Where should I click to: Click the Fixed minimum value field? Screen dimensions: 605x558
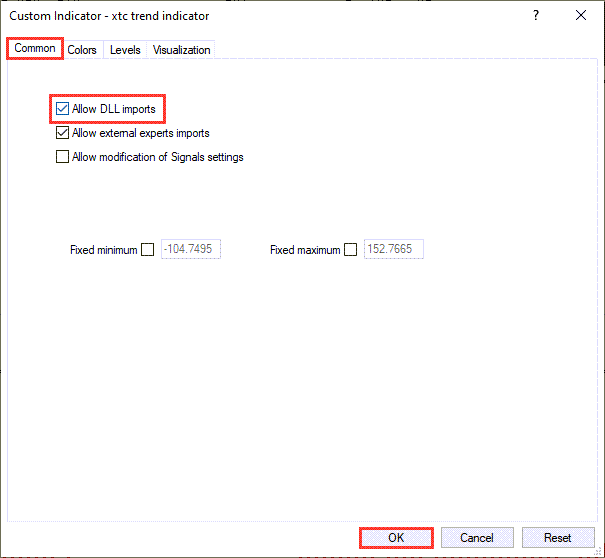(x=191, y=249)
